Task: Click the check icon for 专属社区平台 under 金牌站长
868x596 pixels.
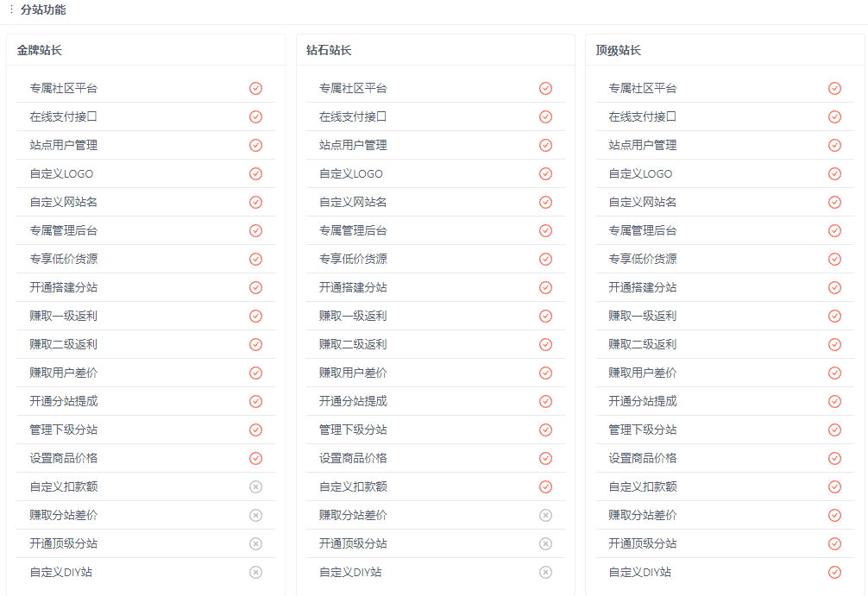Action: coord(255,89)
